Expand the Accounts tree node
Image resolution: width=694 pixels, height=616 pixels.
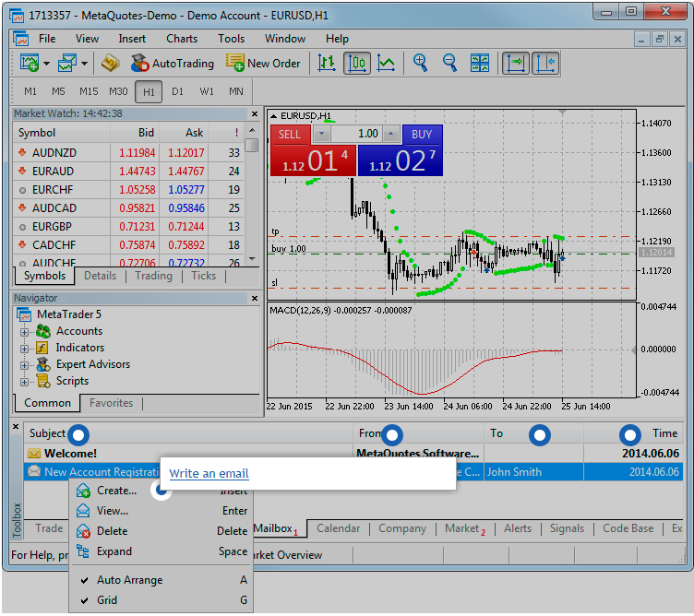(24, 332)
